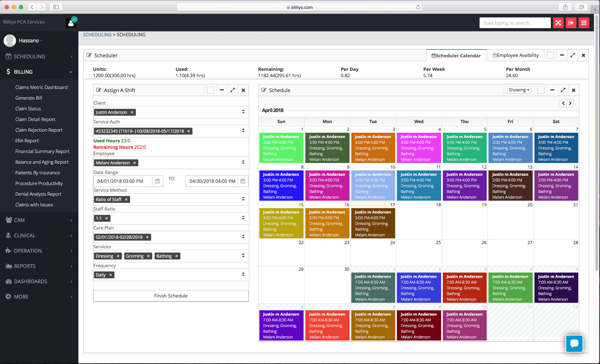Open the chat support widget
600x364 pixels.
click(574, 343)
